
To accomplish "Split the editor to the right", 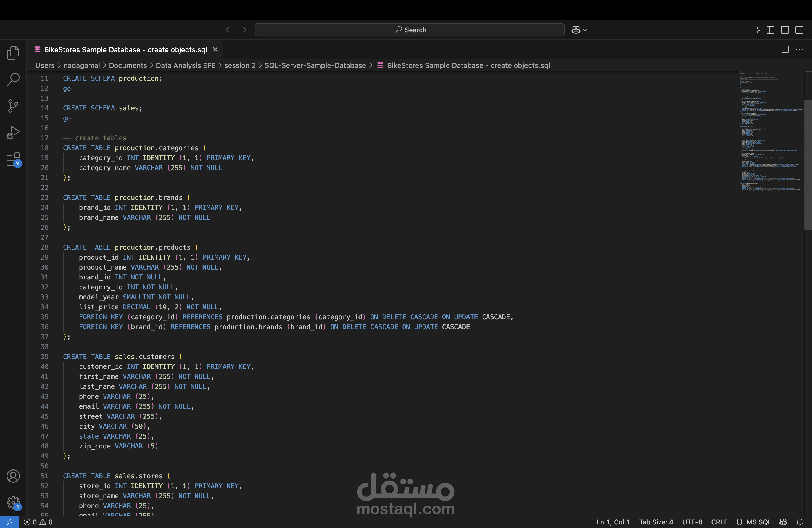I will (x=785, y=49).
